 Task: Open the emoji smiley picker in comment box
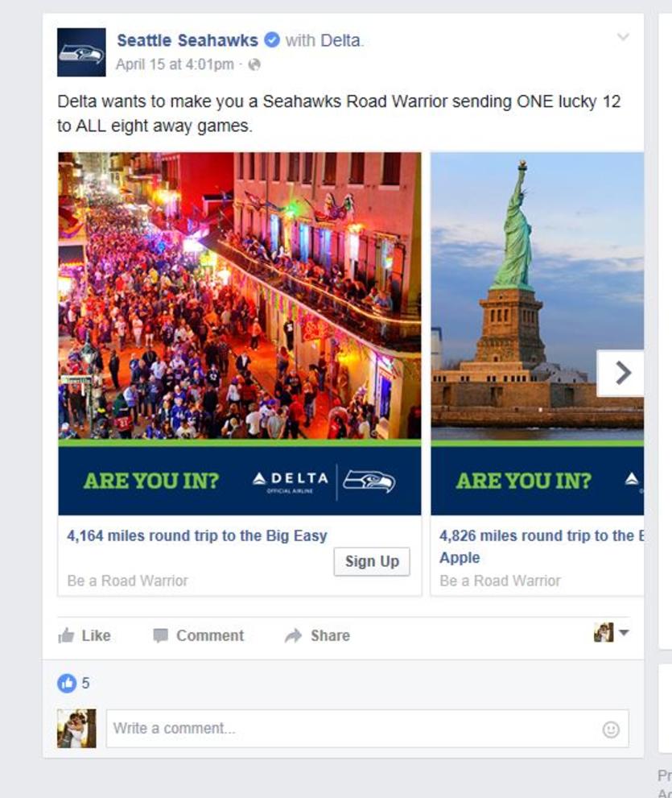point(611,730)
